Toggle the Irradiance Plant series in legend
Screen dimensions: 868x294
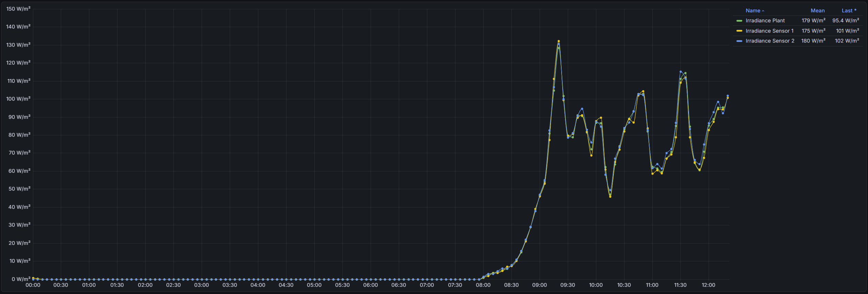(765, 21)
